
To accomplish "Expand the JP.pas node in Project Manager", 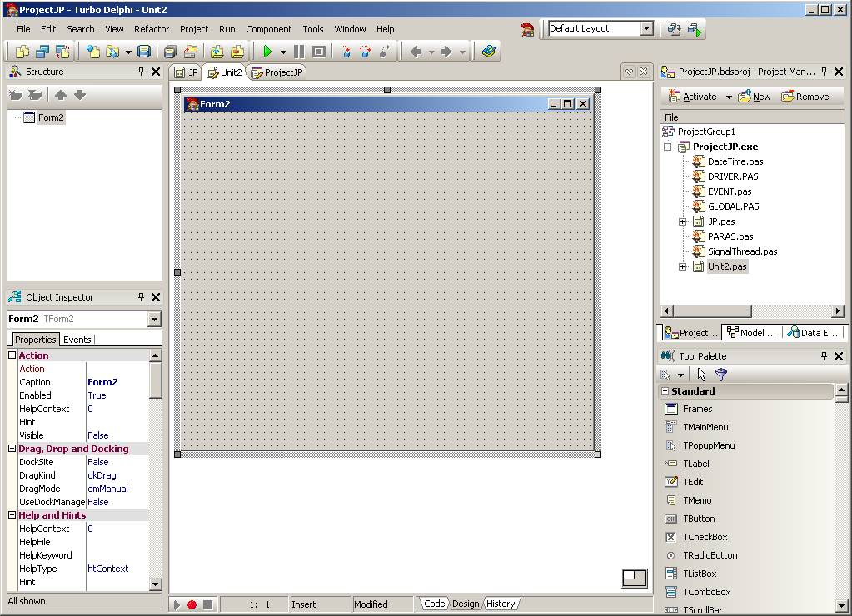I will pos(682,221).
